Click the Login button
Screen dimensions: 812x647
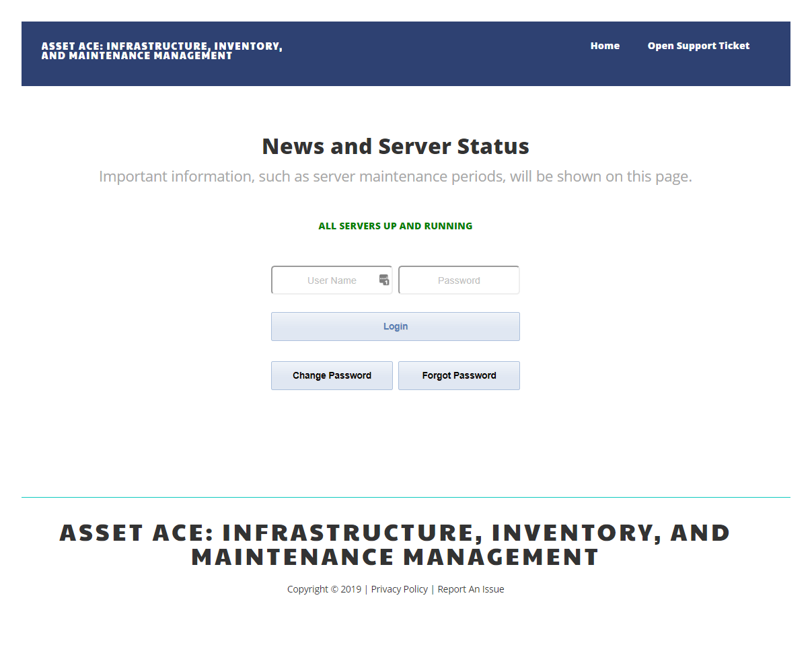tap(396, 326)
